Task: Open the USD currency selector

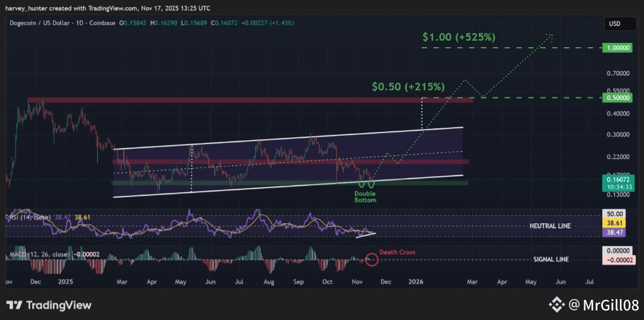Action: pos(615,24)
